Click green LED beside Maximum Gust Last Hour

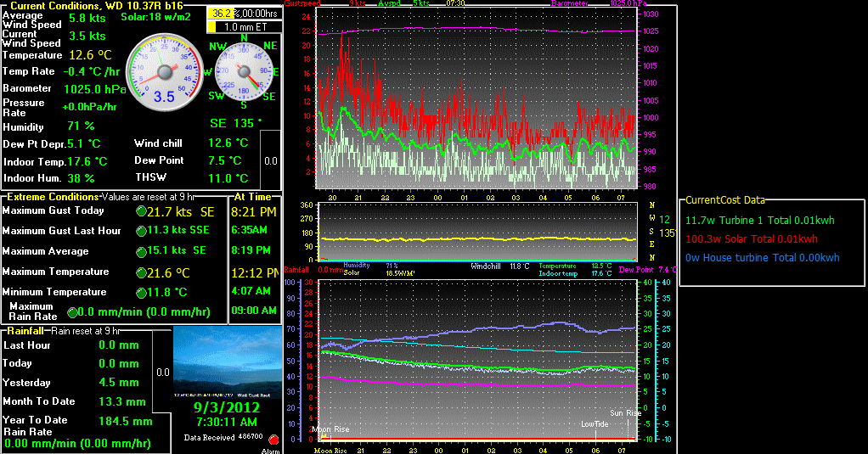tap(141, 232)
